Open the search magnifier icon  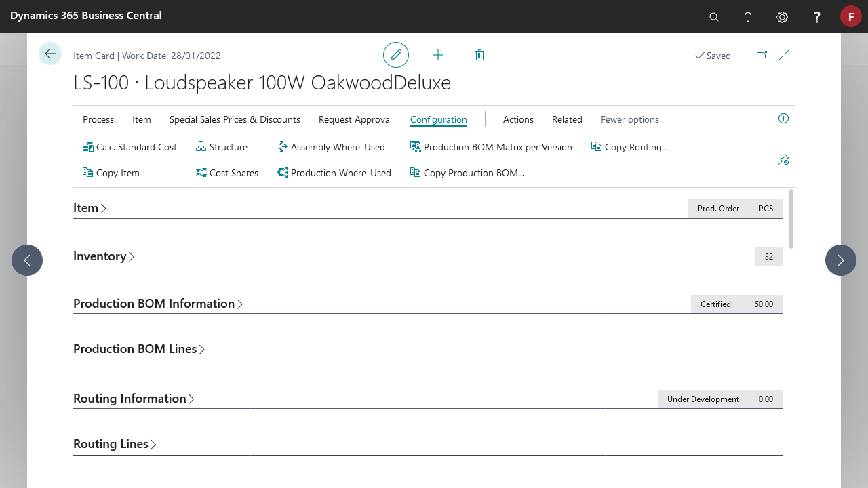coord(714,17)
